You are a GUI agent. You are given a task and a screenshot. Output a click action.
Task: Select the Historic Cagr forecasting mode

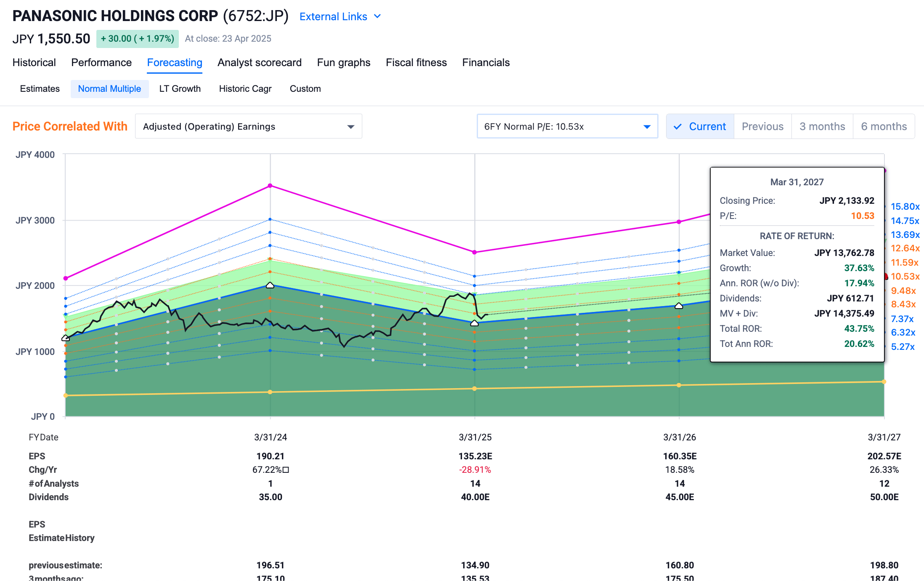click(245, 89)
